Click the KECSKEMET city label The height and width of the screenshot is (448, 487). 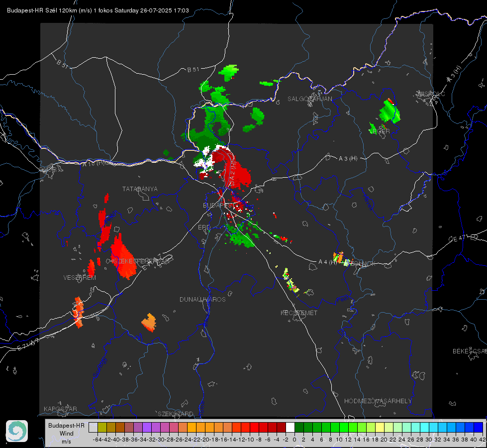click(299, 313)
